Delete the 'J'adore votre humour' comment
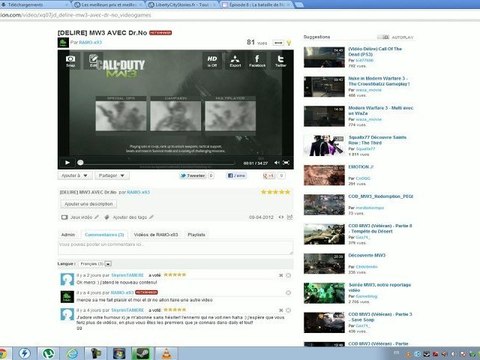The height and width of the screenshot is (360, 480). tap(281, 310)
